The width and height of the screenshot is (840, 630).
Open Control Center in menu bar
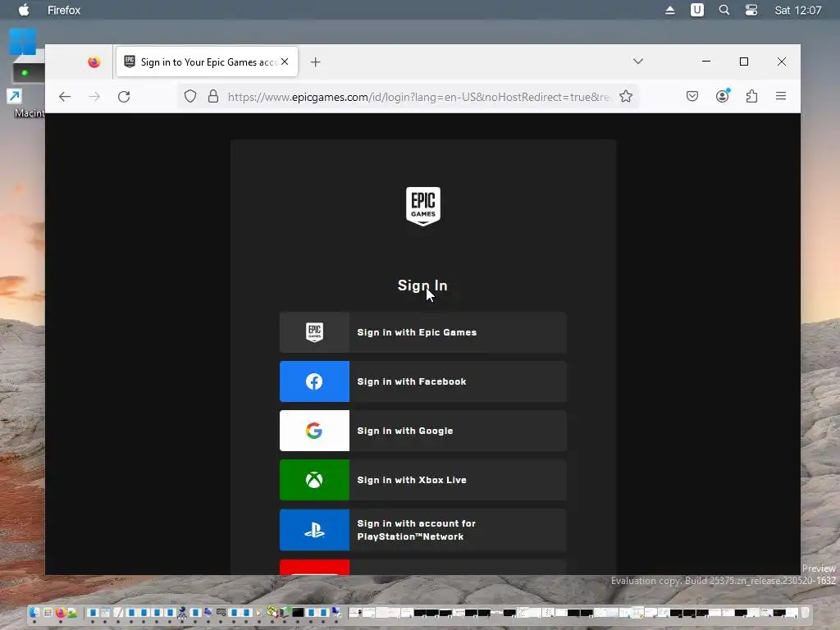click(751, 10)
